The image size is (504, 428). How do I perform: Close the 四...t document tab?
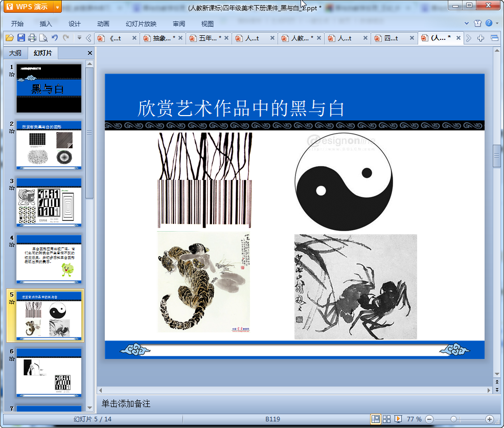click(412, 38)
